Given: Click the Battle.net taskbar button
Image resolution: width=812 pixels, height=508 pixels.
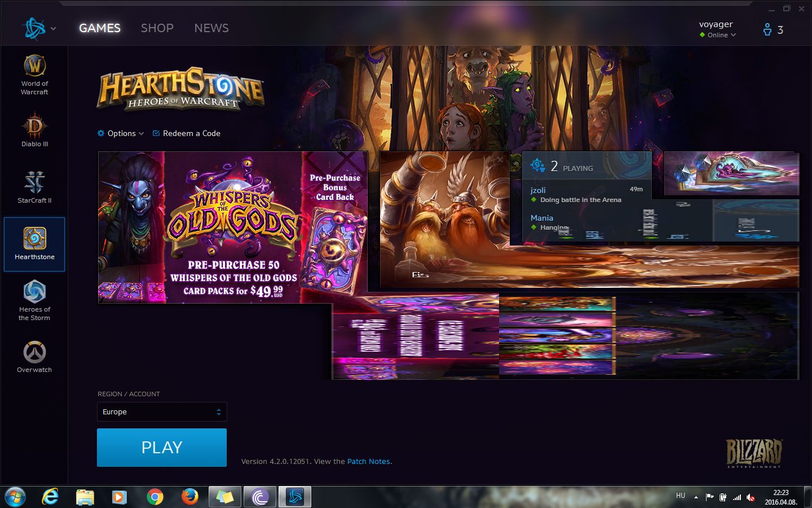Looking at the screenshot, I should coord(295,497).
